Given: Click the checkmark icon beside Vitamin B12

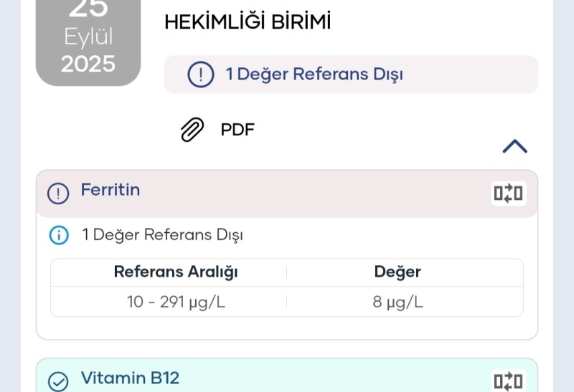Looking at the screenshot, I should click(58, 381).
